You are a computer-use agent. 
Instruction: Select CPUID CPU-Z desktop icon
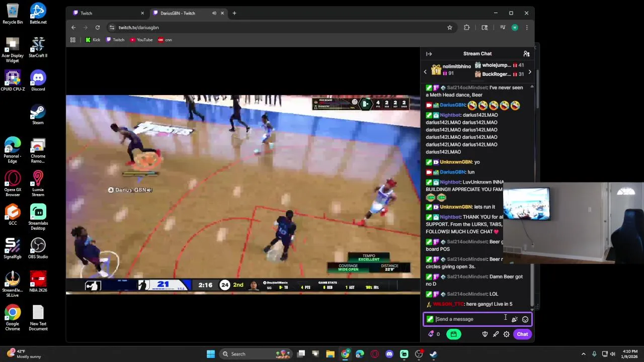coord(13,81)
